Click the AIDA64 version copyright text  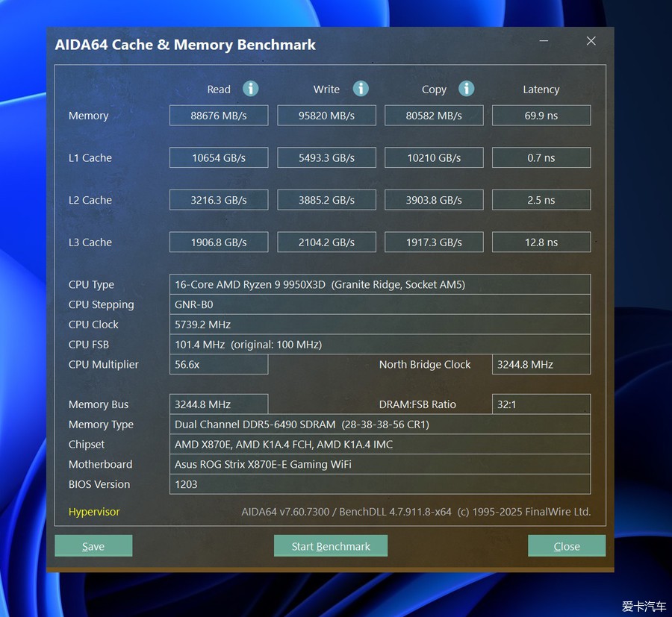click(x=416, y=512)
